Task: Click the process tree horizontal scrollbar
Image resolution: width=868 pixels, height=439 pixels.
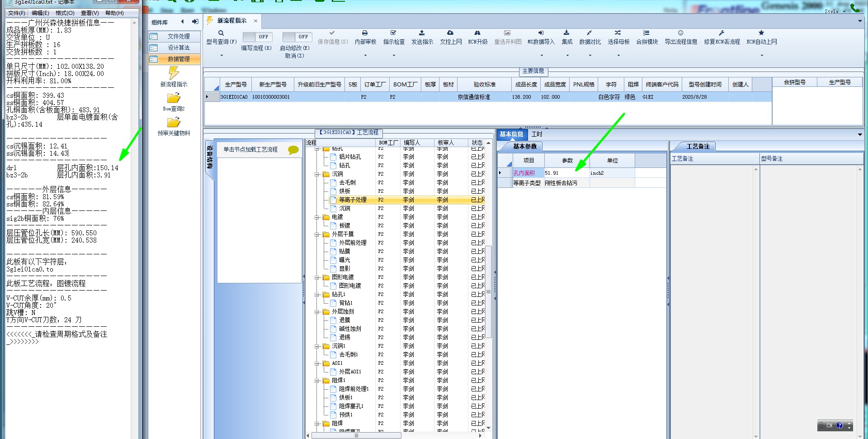Action: pyautogui.click(x=357, y=435)
